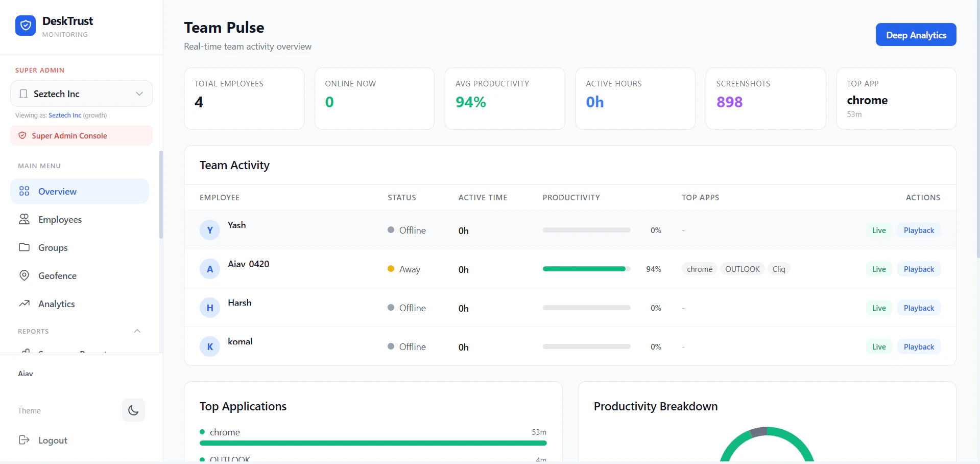Click Yash's avatar with letter Y

[x=210, y=230]
